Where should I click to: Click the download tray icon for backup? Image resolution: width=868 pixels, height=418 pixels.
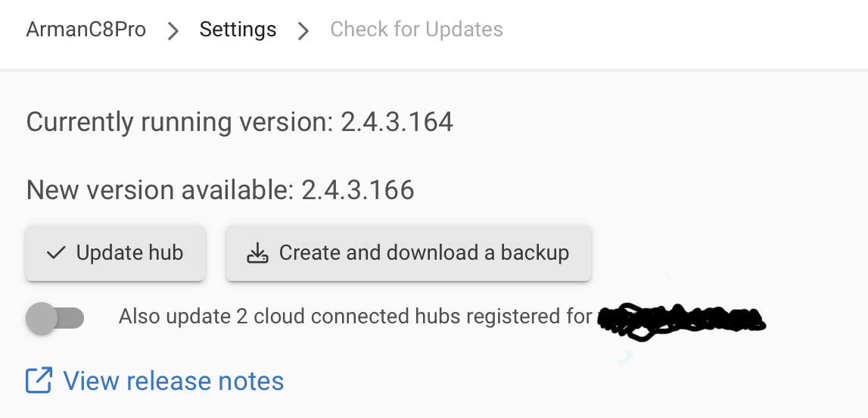coord(258,253)
